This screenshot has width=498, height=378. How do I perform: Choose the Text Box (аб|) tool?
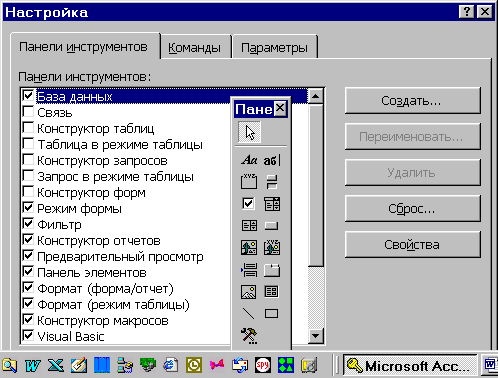tap(272, 160)
